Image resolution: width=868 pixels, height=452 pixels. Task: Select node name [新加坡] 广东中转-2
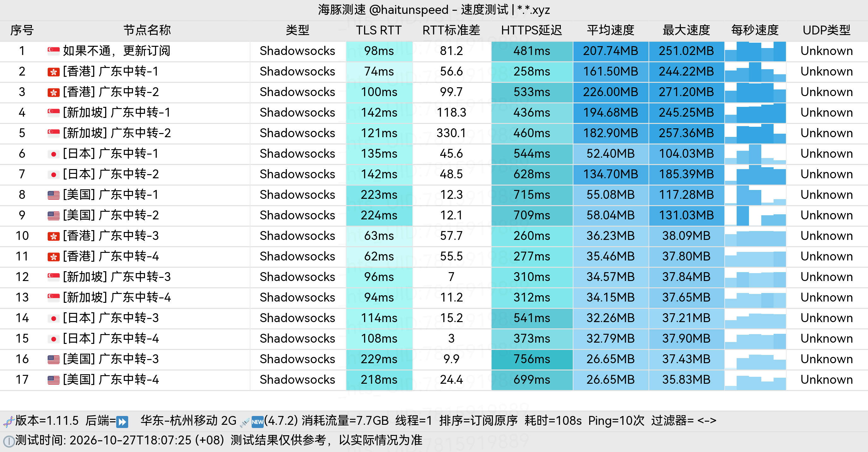(117, 133)
